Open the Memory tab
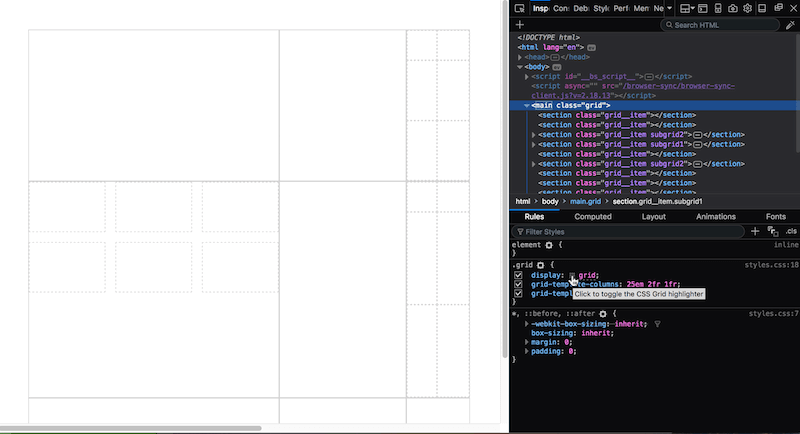Image resolution: width=800 pixels, height=434 pixels. click(x=641, y=8)
